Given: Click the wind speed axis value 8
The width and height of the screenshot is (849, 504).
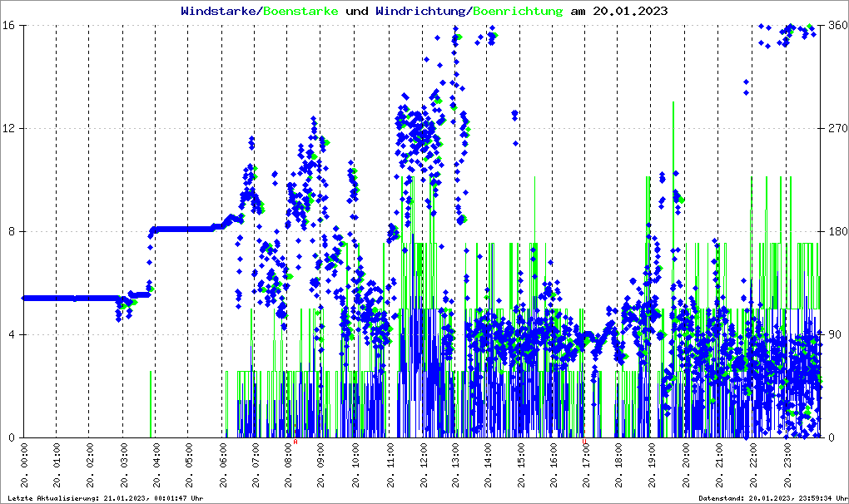Looking at the screenshot, I should pos(10,231).
